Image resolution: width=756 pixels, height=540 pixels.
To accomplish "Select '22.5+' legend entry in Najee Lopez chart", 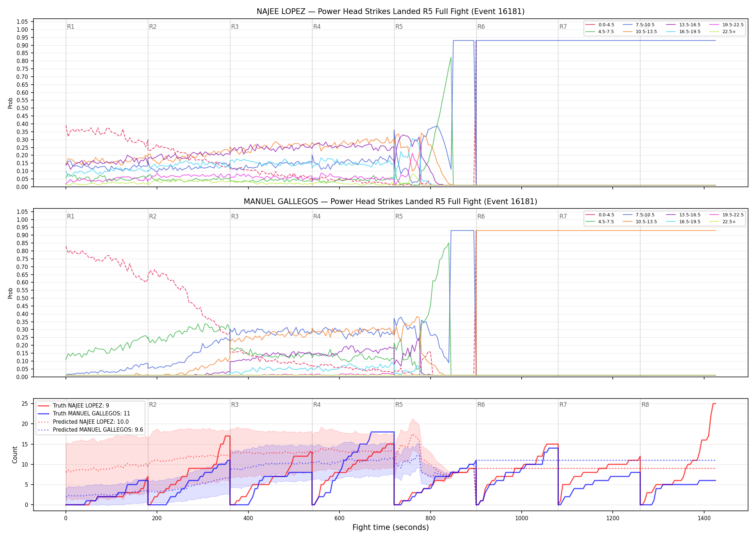I will coord(723,32).
